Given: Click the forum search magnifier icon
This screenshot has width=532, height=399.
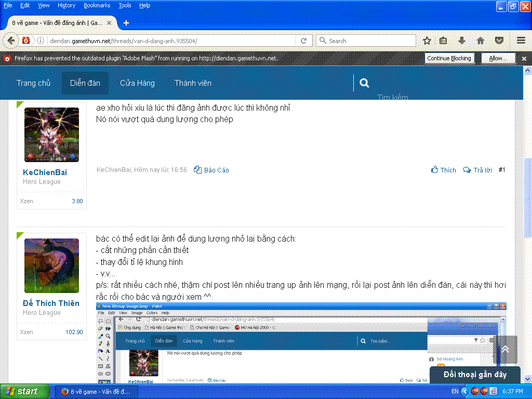Looking at the screenshot, I should point(364,83).
